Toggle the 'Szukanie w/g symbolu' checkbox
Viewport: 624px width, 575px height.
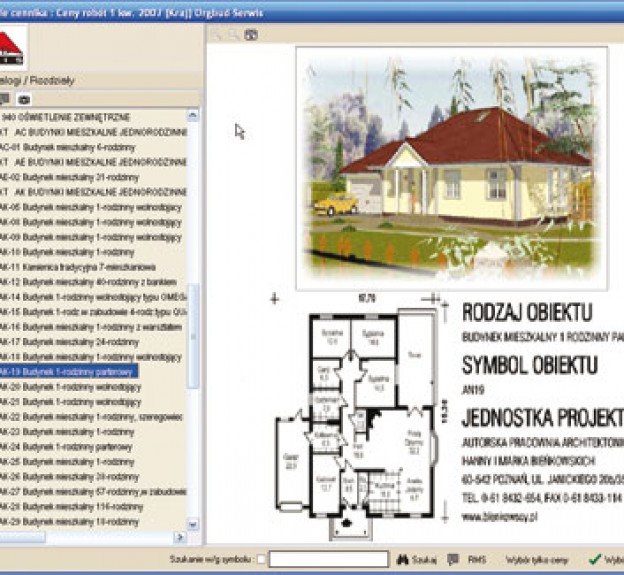[x=261, y=559]
